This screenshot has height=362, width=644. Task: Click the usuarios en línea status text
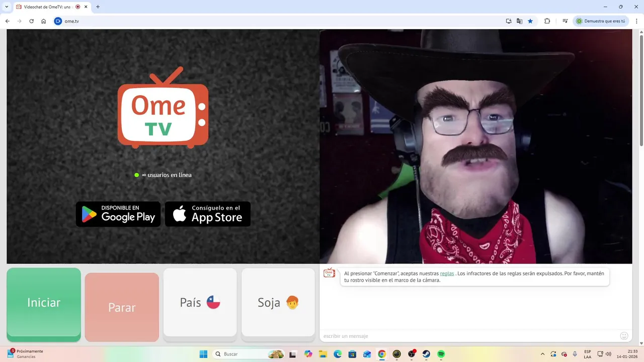point(167,175)
